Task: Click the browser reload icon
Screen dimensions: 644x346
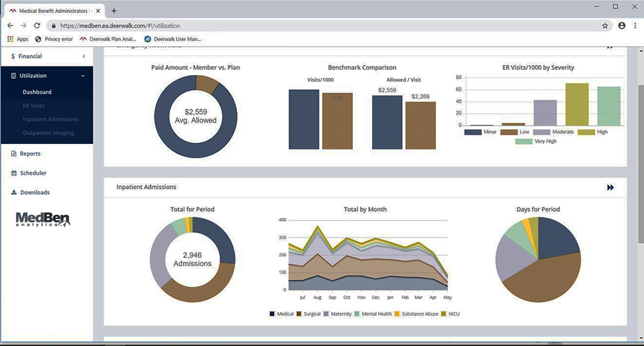Action: click(x=37, y=26)
